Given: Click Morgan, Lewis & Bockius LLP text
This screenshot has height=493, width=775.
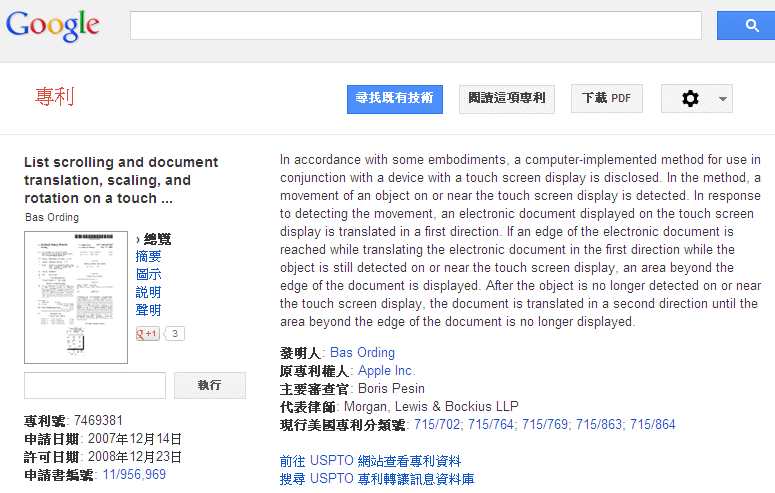Looking at the screenshot, I should (x=431, y=406).
